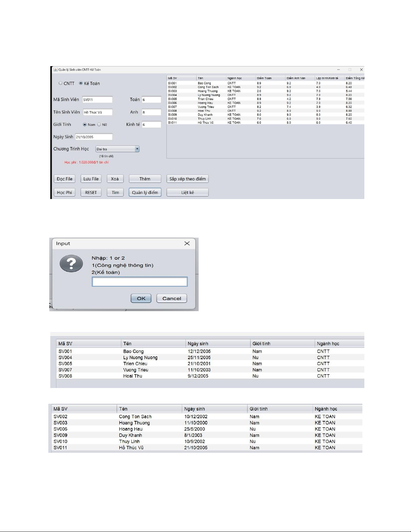The image size is (411, 532).
Task: Select the SV005 row in the top table
Action: pyautogui.click(x=208, y=99)
